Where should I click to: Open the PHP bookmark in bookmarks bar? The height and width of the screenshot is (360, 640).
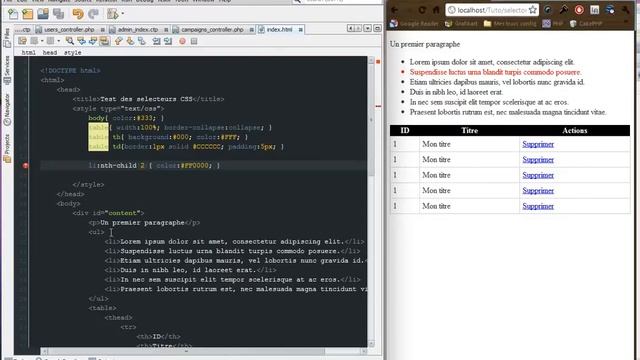(x=553, y=24)
